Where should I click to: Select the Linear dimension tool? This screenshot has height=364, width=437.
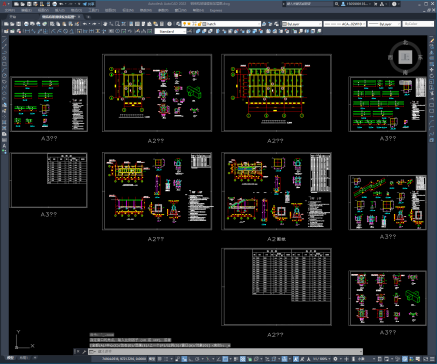coord(27,31)
